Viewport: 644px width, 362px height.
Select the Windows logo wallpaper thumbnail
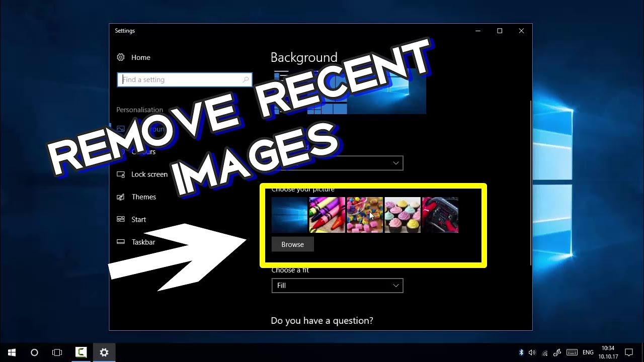[289, 215]
